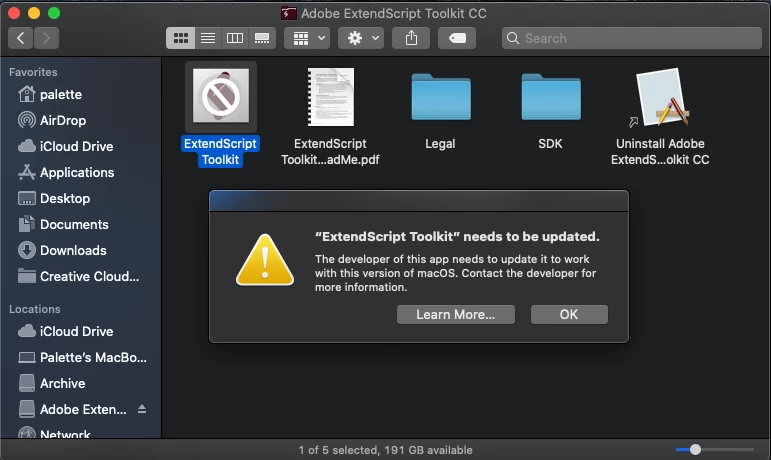
Task: Open Creative Cloud folder in sidebar
Action: [x=78, y=277]
